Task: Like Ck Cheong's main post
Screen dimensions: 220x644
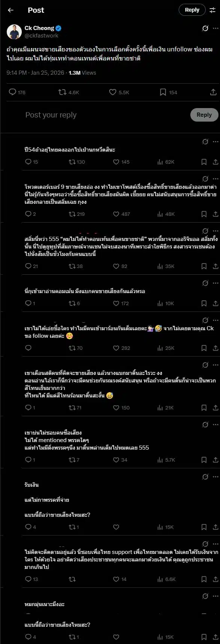Action: 112,92
